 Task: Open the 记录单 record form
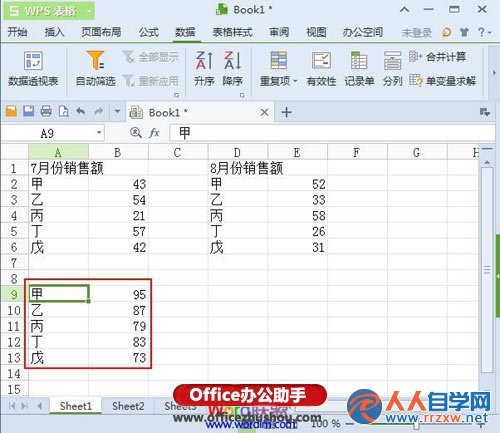pos(359,69)
